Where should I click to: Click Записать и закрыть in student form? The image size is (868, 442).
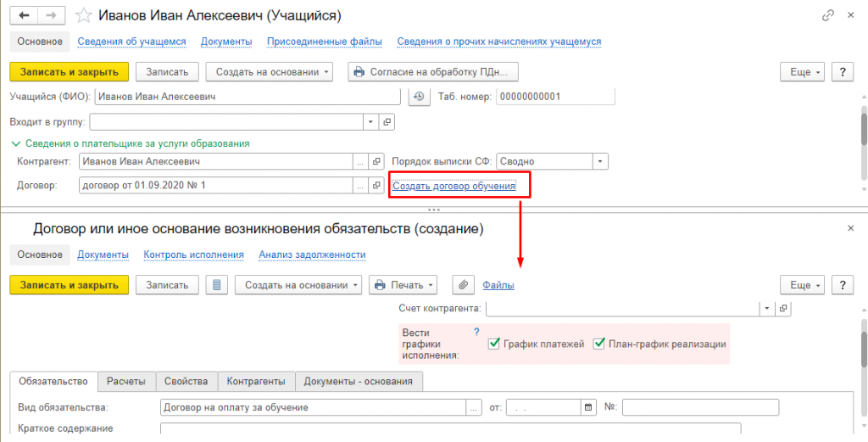tap(70, 72)
